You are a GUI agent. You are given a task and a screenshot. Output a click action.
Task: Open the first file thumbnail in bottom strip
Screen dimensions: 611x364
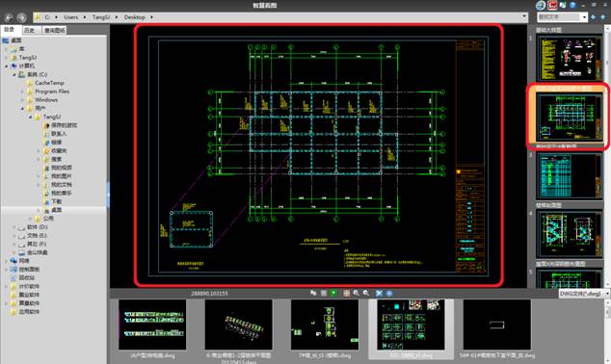pyautogui.click(x=152, y=325)
